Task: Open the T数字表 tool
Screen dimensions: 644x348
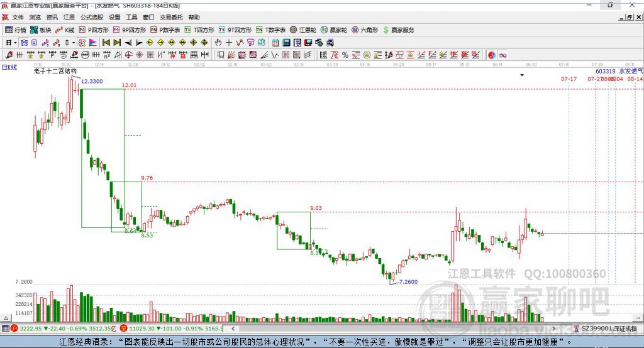Action: coord(270,30)
